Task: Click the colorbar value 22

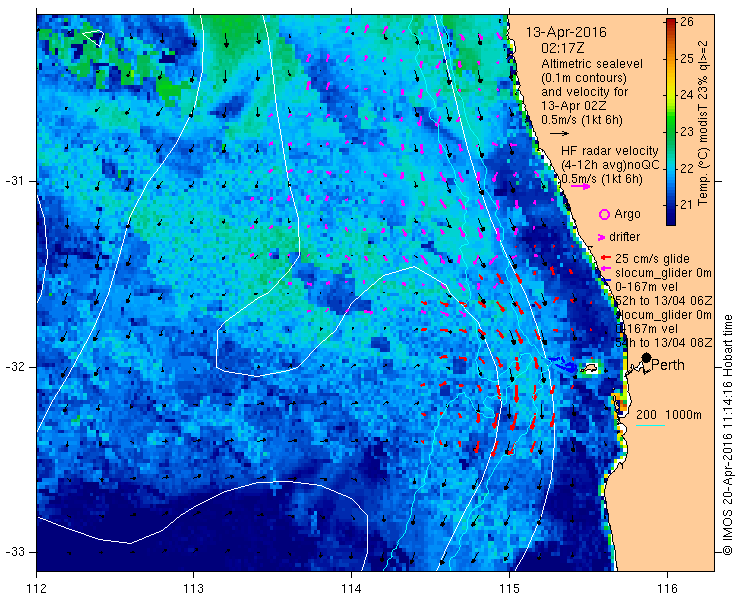Action: (687, 169)
